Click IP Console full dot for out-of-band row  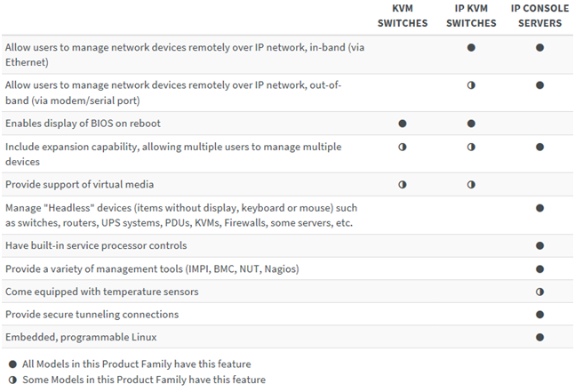[539, 85]
